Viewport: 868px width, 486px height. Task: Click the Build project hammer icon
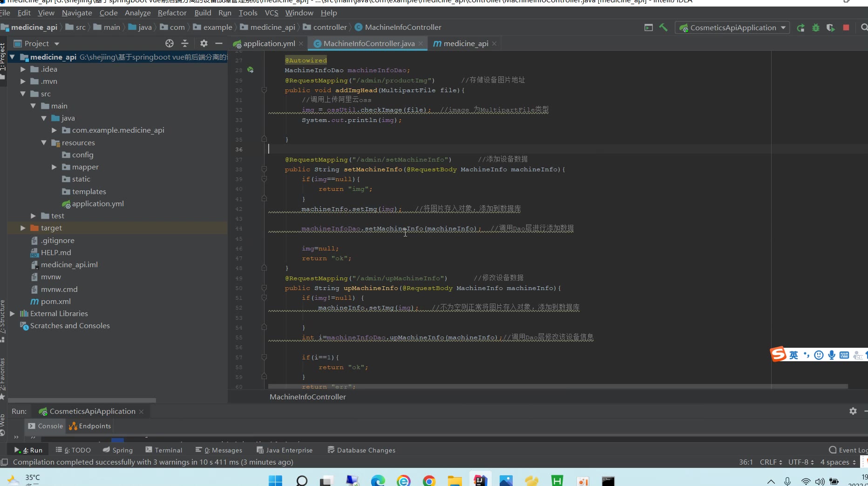664,27
